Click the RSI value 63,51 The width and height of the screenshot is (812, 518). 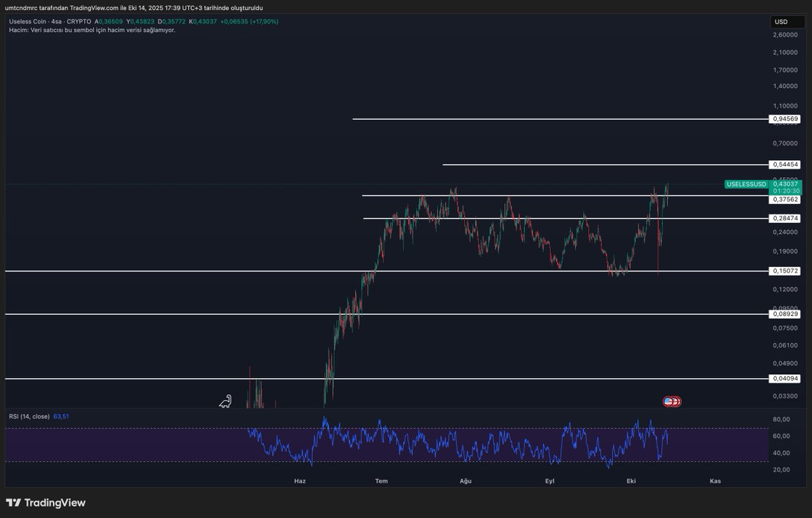click(61, 417)
